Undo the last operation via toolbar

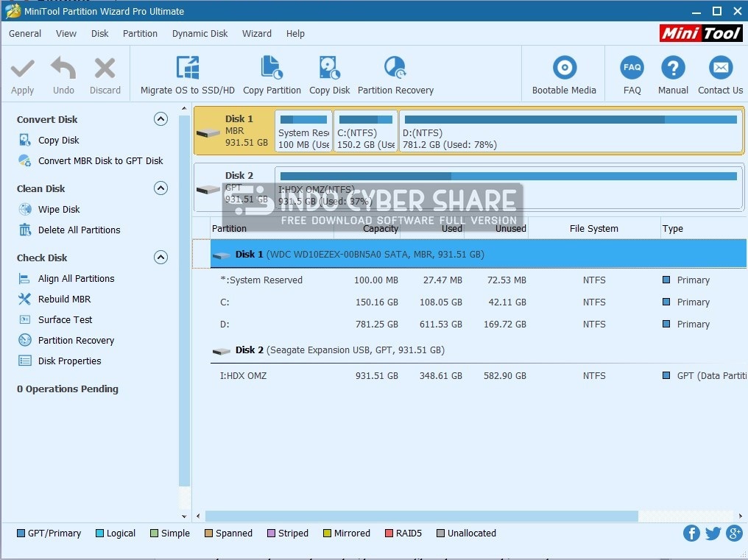click(63, 77)
